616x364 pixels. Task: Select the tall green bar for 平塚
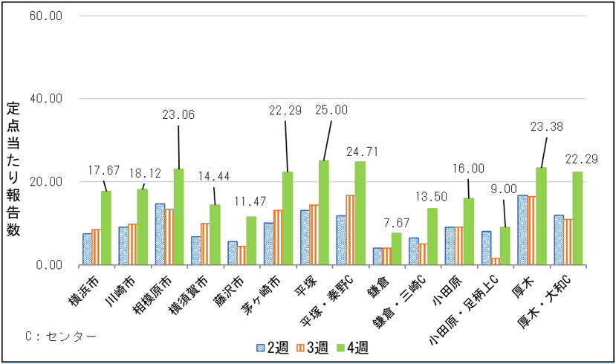(x=324, y=212)
